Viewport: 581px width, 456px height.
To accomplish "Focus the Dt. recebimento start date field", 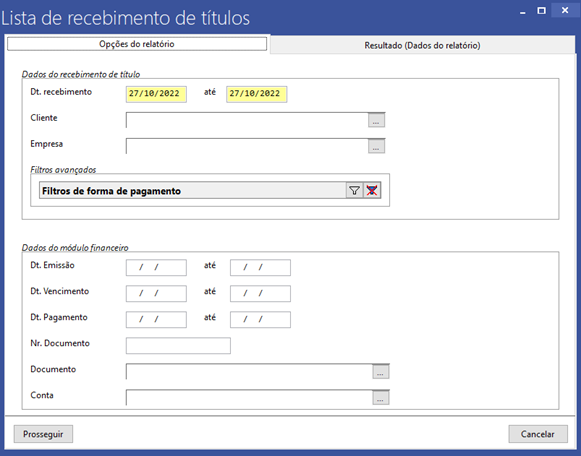I will click(x=156, y=94).
